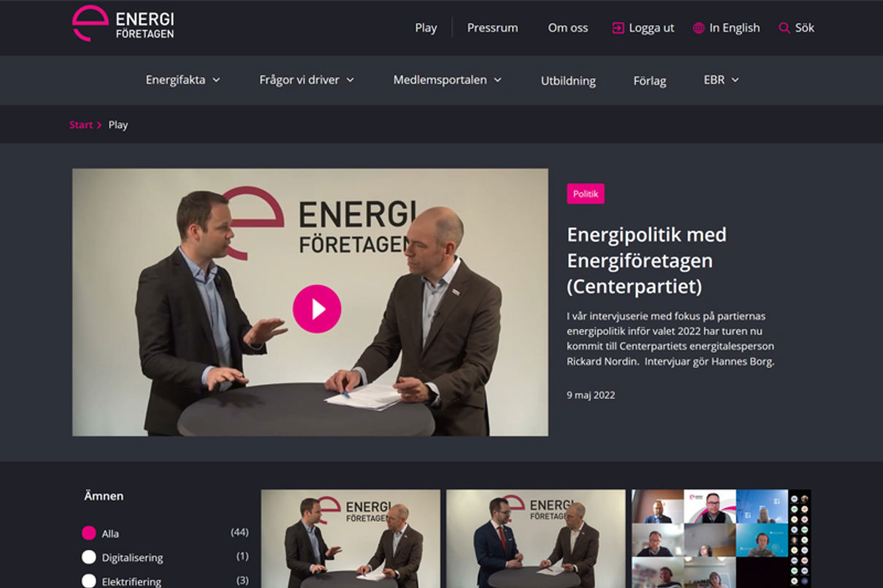The width and height of the screenshot is (883, 588).
Task: Expand the Energifakta dropdown menu
Action: pos(183,80)
